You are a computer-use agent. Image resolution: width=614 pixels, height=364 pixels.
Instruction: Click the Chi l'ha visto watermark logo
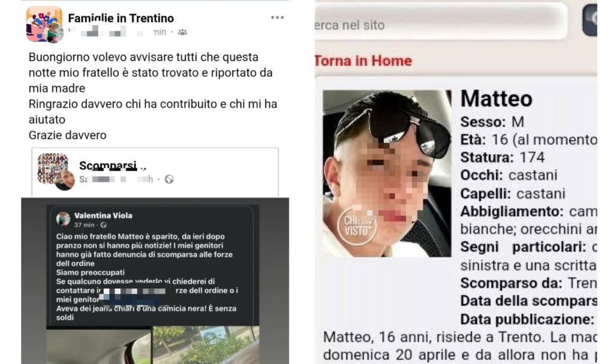(357, 227)
